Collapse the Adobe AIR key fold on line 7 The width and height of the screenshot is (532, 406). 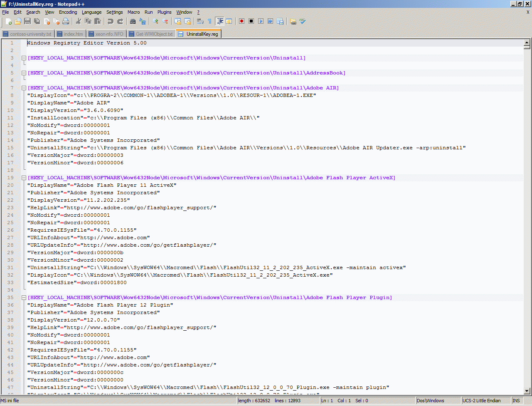(x=24, y=88)
